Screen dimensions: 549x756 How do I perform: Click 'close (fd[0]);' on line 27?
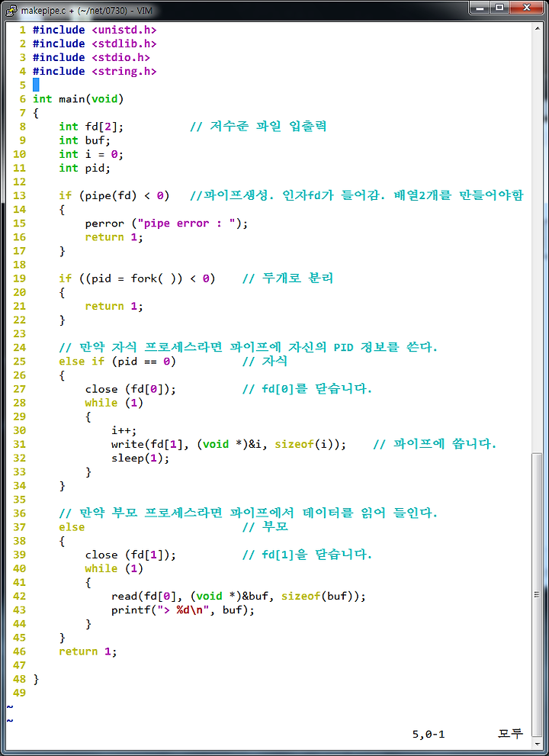[130, 389]
